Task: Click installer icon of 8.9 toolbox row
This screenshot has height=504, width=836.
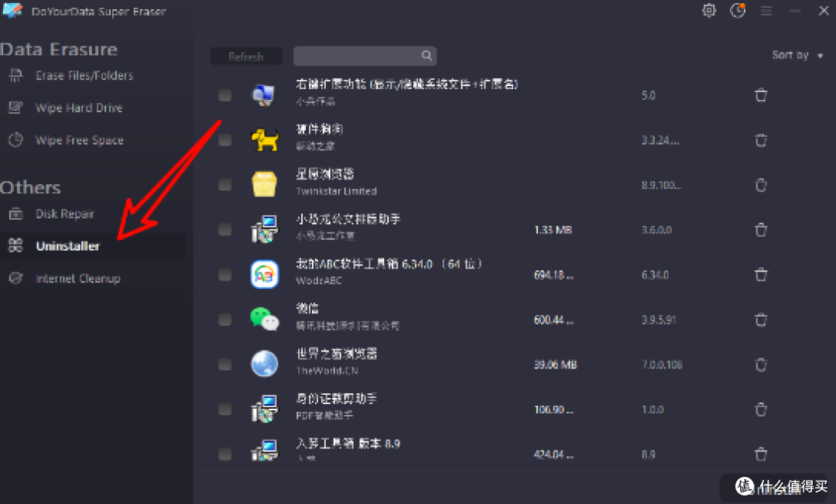Action: click(265, 451)
